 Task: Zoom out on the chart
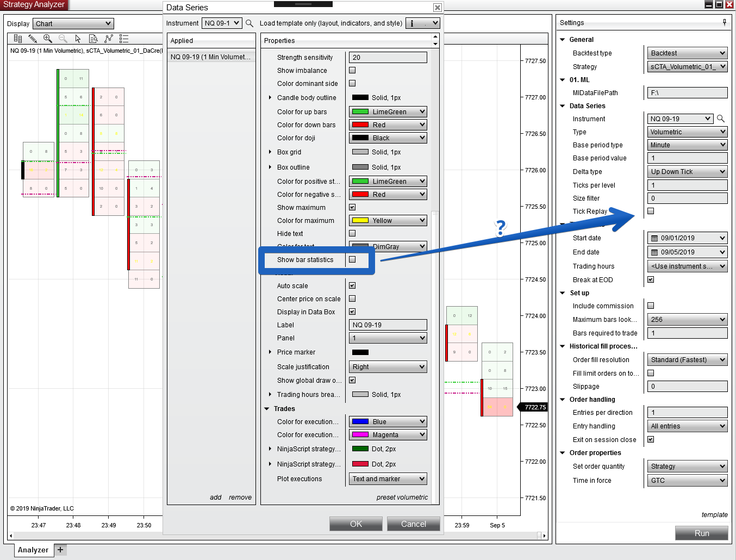(x=63, y=39)
